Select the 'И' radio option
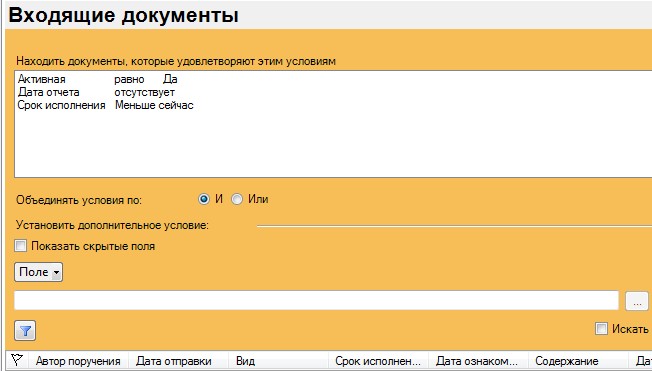 (203, 199)
